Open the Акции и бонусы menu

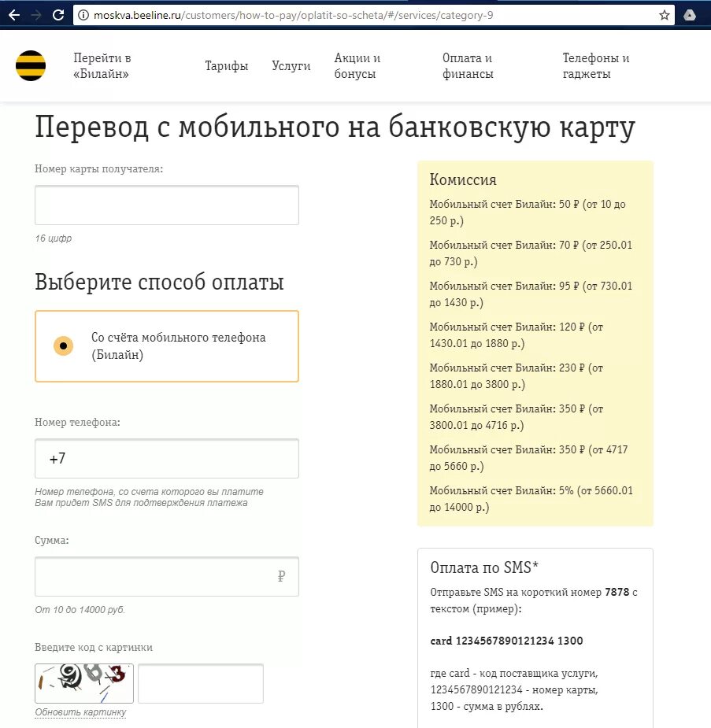click(x=357, y=66)
